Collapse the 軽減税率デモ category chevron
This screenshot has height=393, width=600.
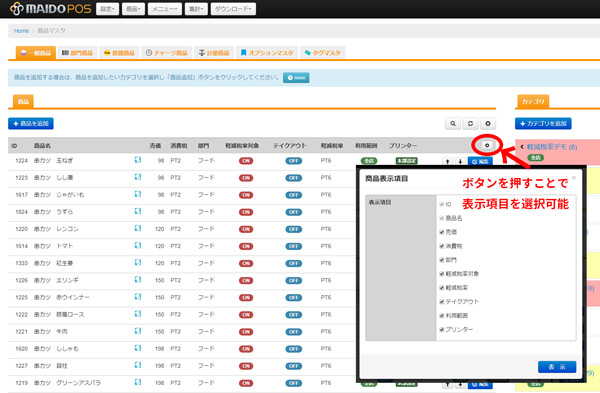pyautogui.click(x=522, y=147)
